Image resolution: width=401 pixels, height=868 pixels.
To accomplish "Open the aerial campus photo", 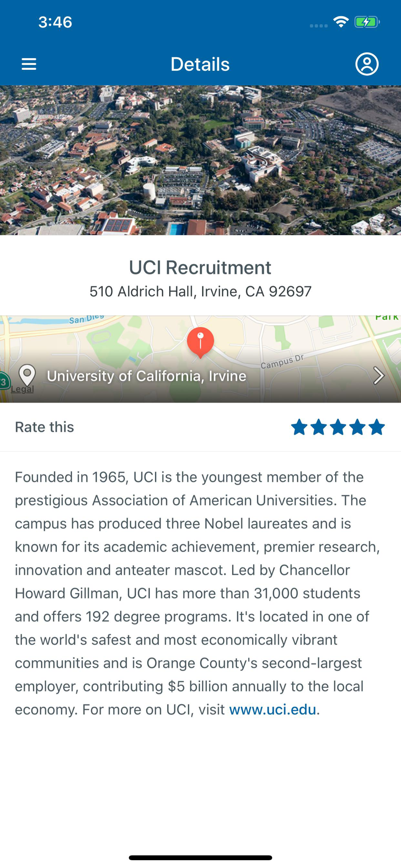I will pos(200,160).
